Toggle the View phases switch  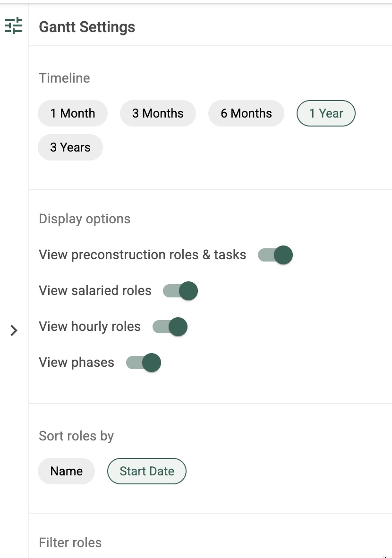tap(144, 363)
